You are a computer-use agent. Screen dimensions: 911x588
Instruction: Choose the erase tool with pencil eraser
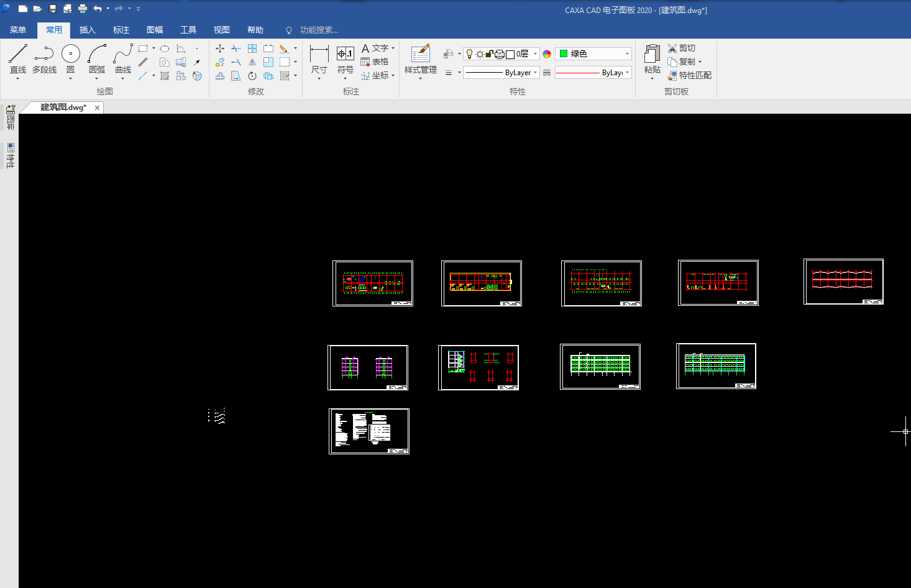click(x=284, y=48)
